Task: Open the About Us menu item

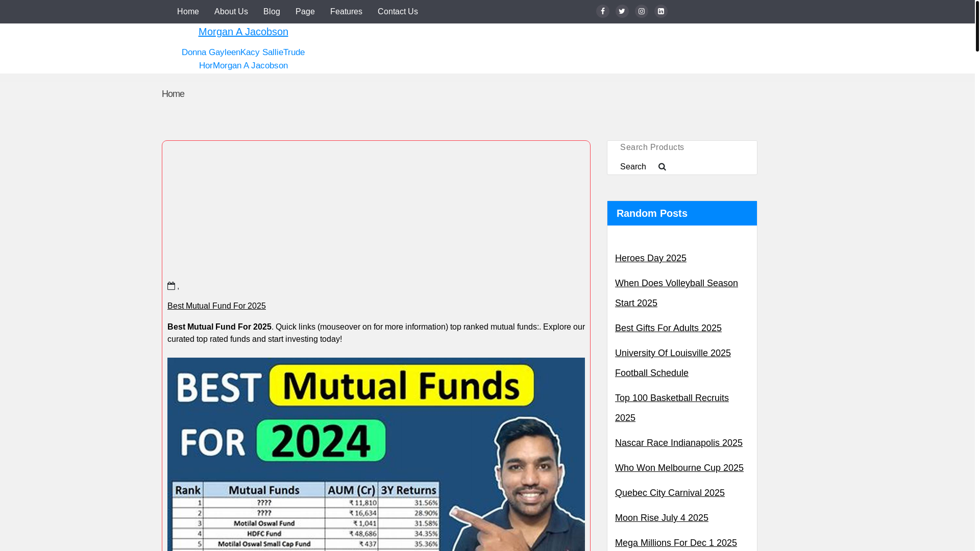Action: point(231,12)
